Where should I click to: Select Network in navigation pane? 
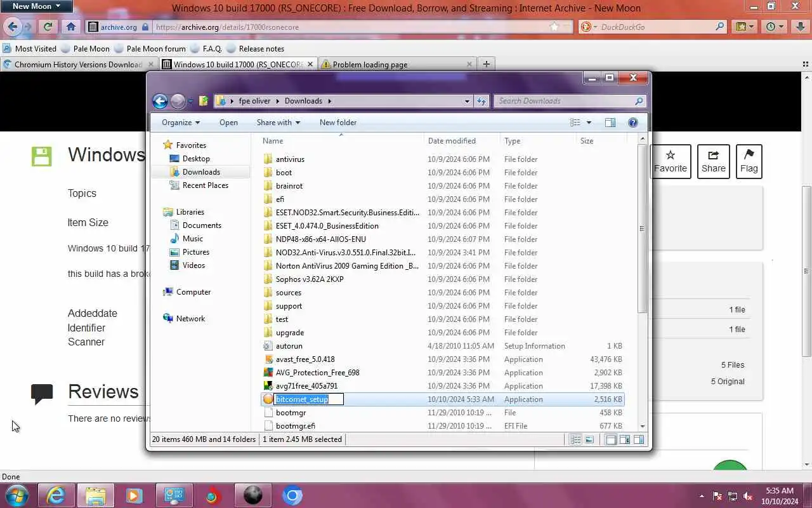190,319
